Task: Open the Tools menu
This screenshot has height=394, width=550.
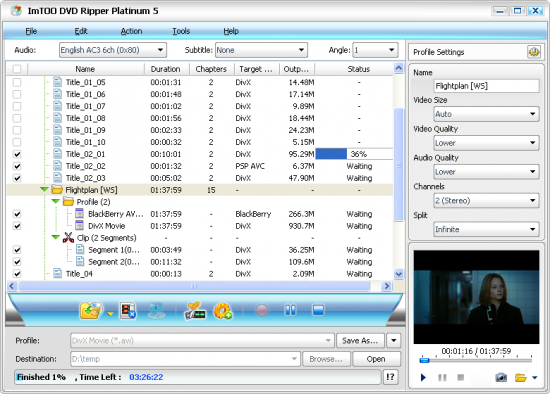Action: [181, 31]
